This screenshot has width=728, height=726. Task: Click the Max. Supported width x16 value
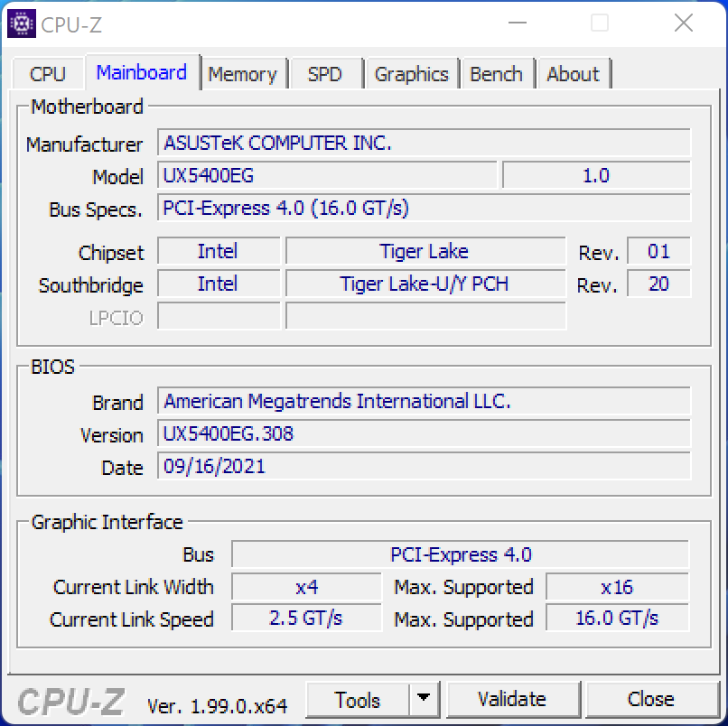tap(618, 587)
